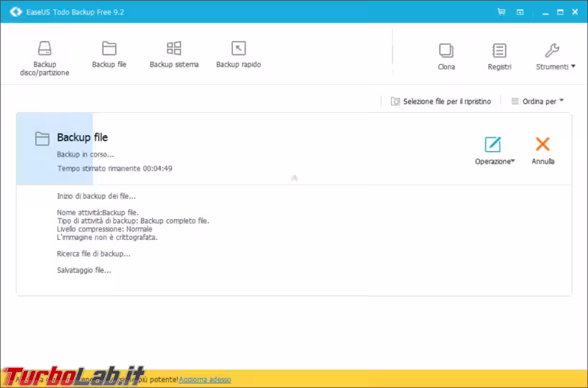Click the 'Nome attività:Backup file.' log line

(x=98, y=213)
